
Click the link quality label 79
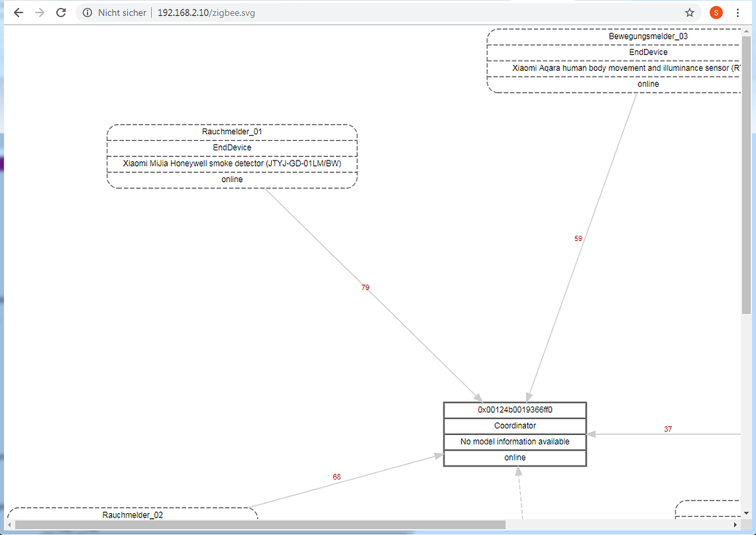click(364, 288)
